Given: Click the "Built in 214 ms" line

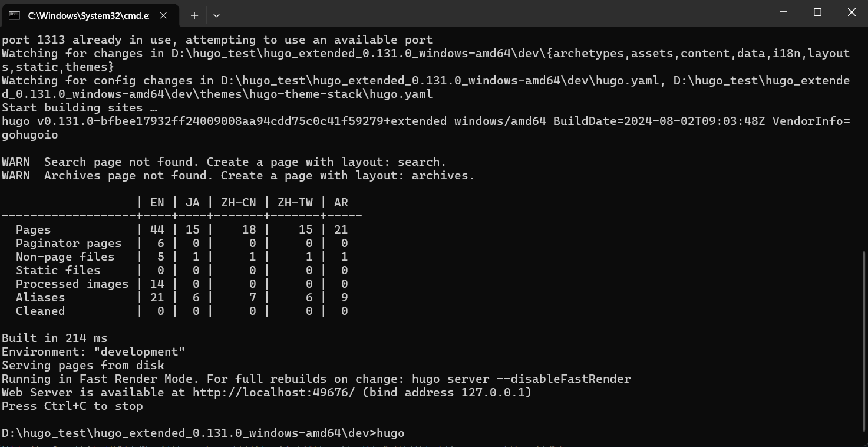Looking at the screenshot, I should [x=54, y=338].
